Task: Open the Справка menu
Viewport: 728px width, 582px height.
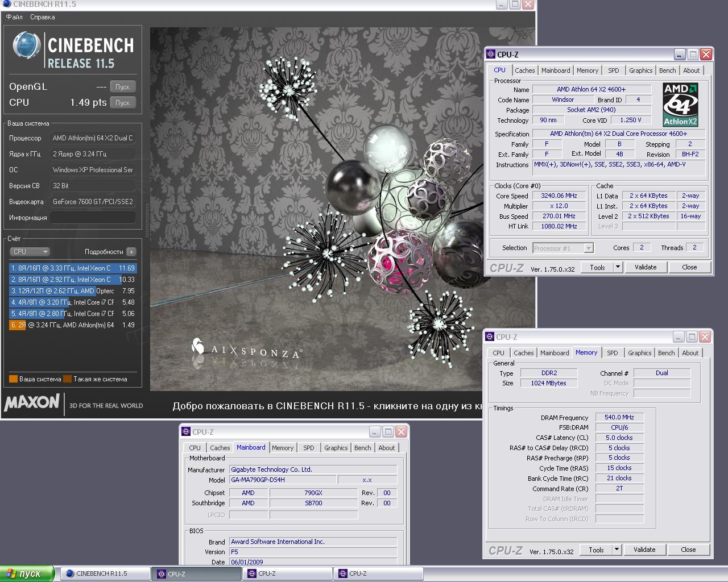Action: pyautogui.click(x=43, y=17)
